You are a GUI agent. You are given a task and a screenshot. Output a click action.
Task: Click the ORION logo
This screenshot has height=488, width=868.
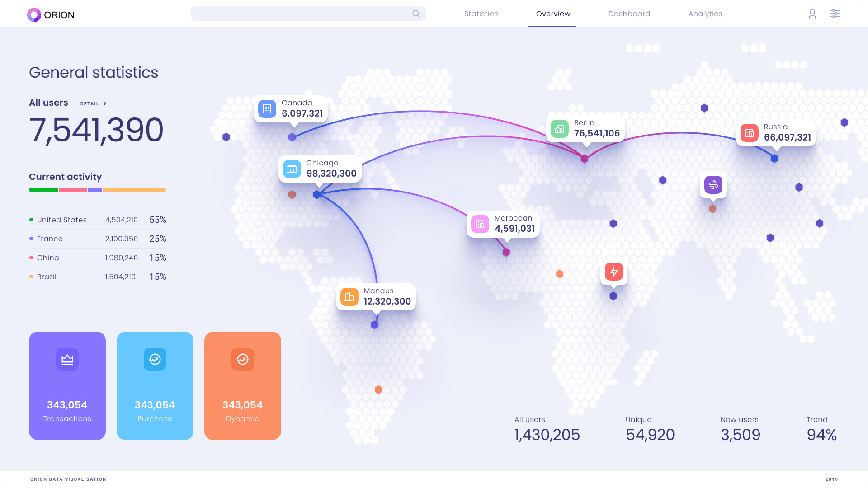(x=51, y=15)
